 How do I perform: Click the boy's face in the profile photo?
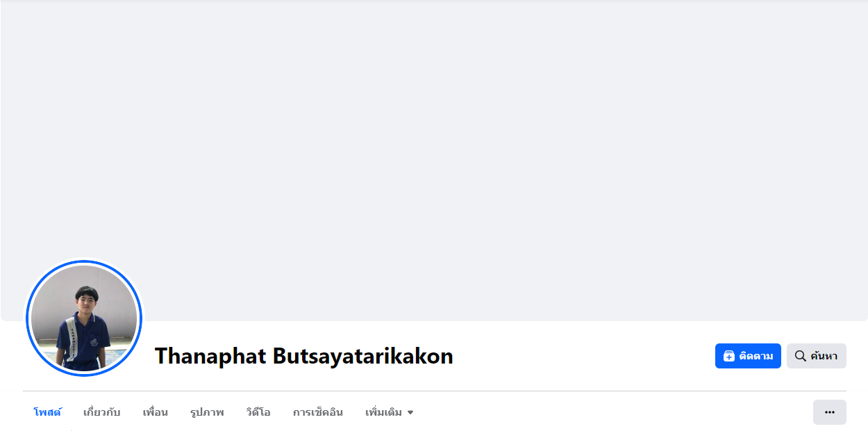pyautogui.click(x=87, y=301)
